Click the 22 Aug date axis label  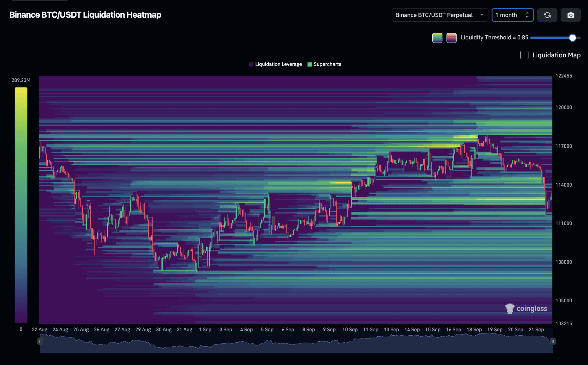tap(40, 330)
